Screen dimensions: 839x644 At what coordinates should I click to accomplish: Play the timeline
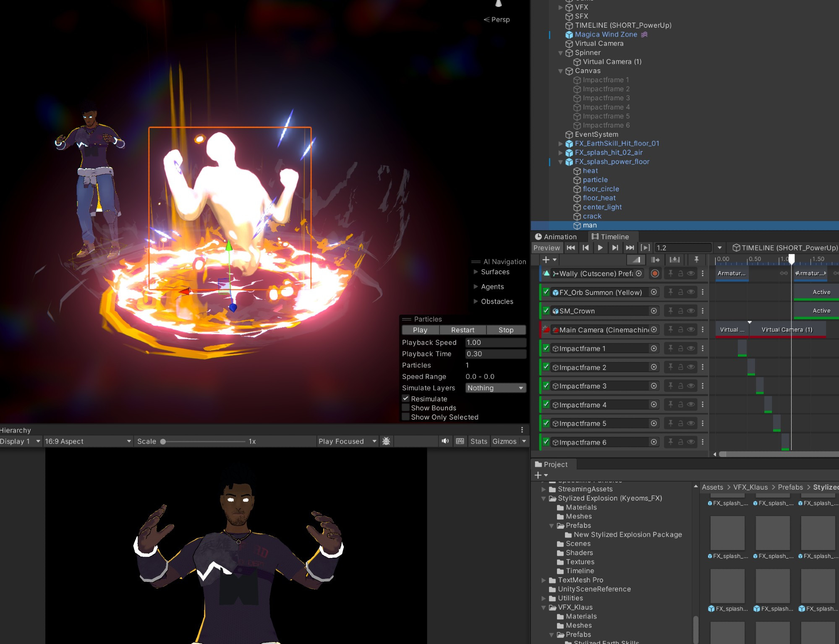pos(600,248)
